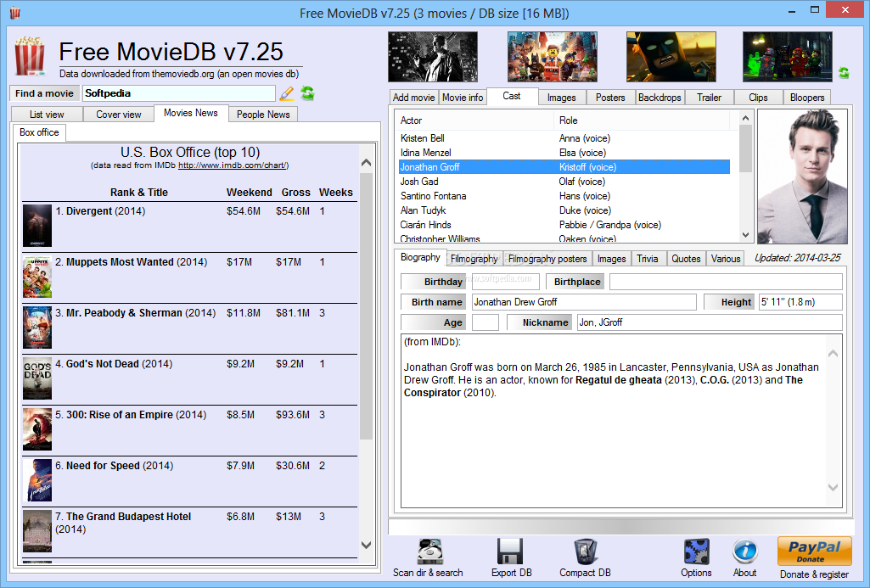
Task: Open the imdb.com/chart link
Action: pos(232,165)
